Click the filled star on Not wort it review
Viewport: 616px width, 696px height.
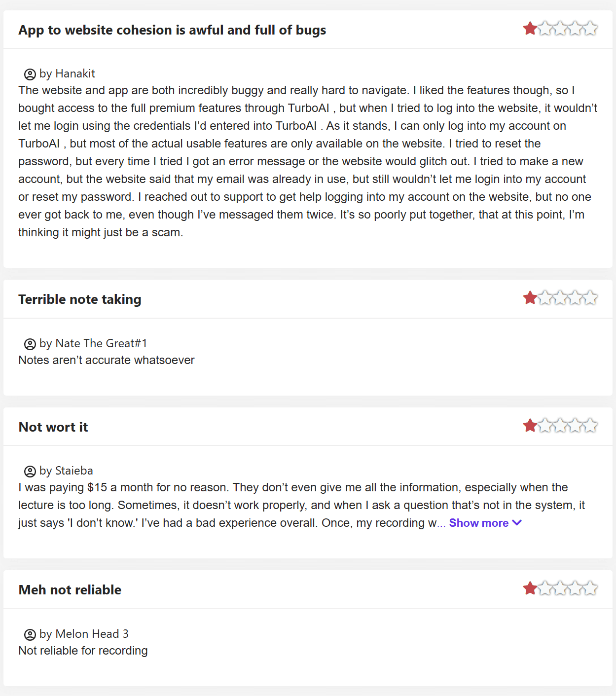(x=530, y=425)
